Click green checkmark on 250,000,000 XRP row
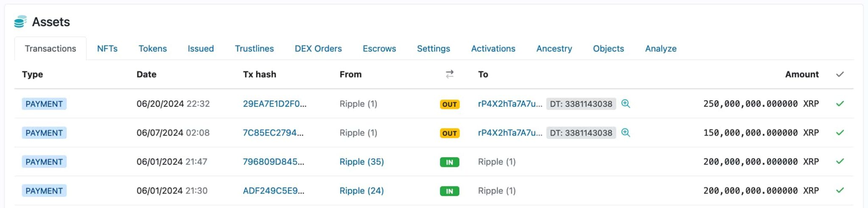Screen dimensions: 868x208 point(840,104)
